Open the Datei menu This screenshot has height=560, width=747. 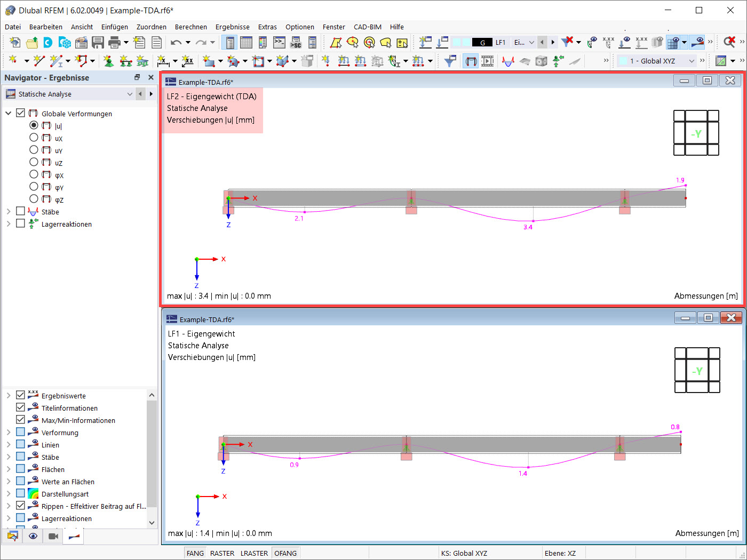click(x=13, y=27)
